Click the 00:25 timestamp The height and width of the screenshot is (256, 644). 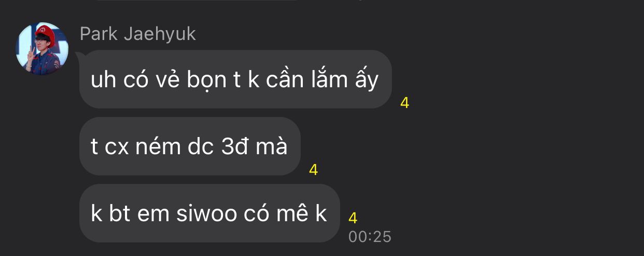click(370, 237)
